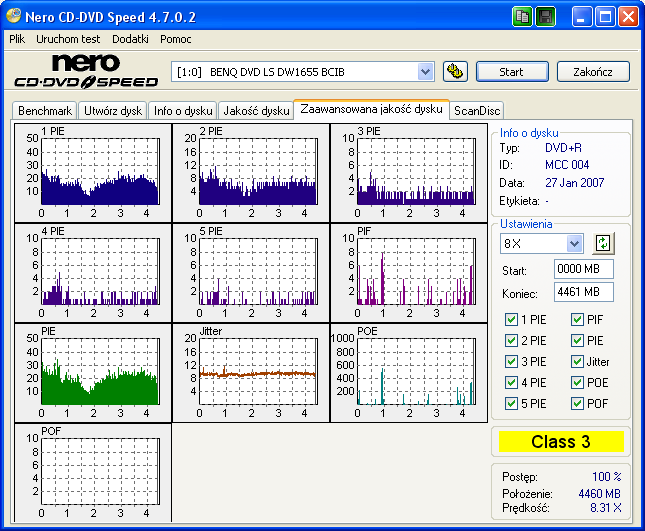Viewport: 645px width, 531px height.
Task: Uncheck the PIF checkbox
Action: (x=577, y=320)
